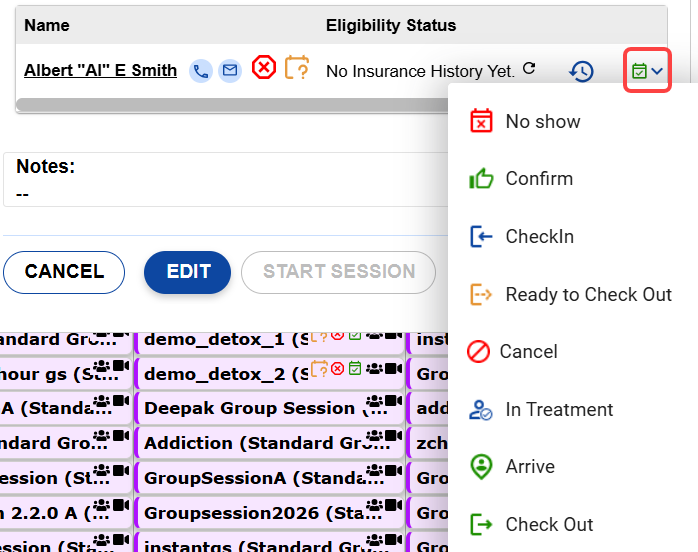698x552 pixels.
Task: Open the Deepak Group Session calendar entry
Action: (250, 408)
